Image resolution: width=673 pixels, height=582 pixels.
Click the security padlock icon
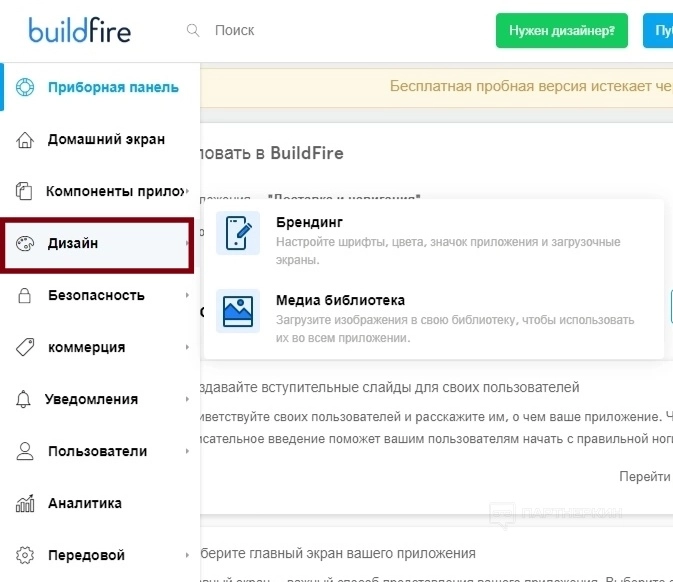(26, 295)
